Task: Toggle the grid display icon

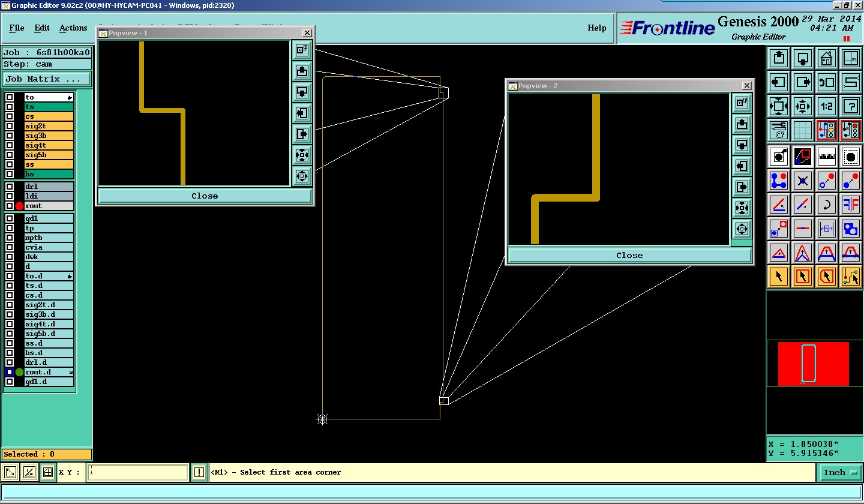Action: [803, 130]
